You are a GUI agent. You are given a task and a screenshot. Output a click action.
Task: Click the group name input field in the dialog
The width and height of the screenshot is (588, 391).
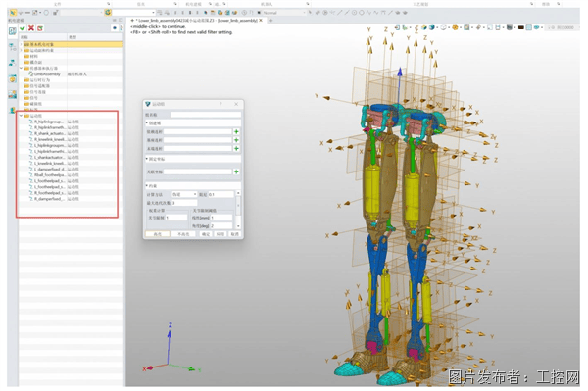tap(206, 115)
